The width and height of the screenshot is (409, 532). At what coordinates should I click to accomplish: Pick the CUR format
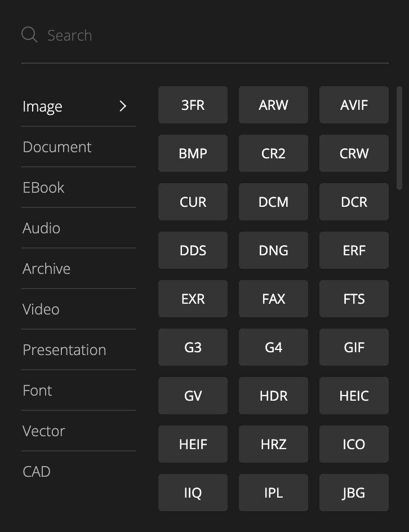click(x=193, y=202)
